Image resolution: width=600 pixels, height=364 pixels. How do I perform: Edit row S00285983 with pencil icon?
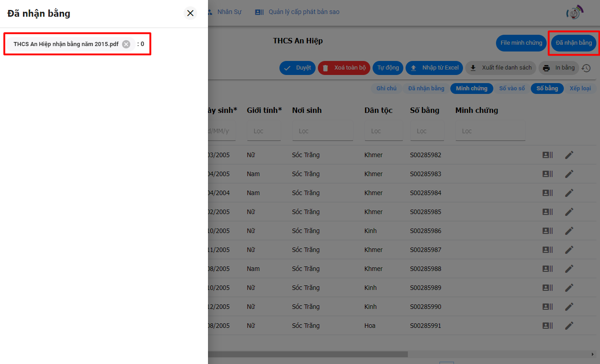click(x=569, y=174)
